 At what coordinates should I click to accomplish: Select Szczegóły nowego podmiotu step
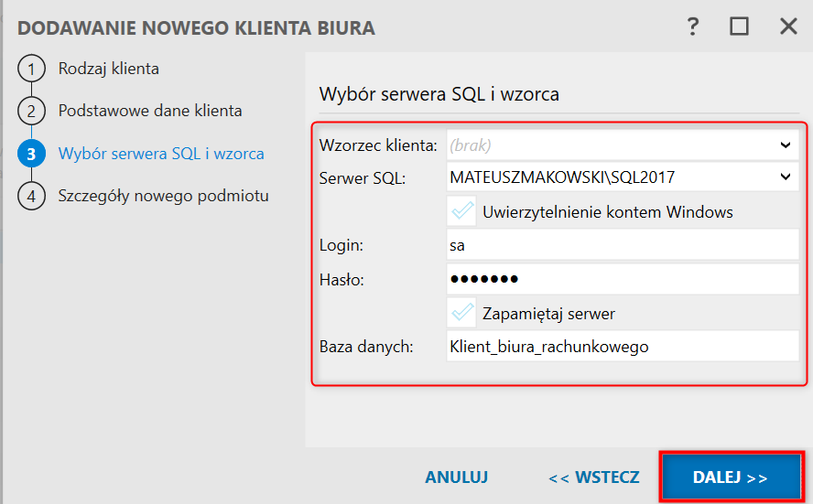coord(163,196)
